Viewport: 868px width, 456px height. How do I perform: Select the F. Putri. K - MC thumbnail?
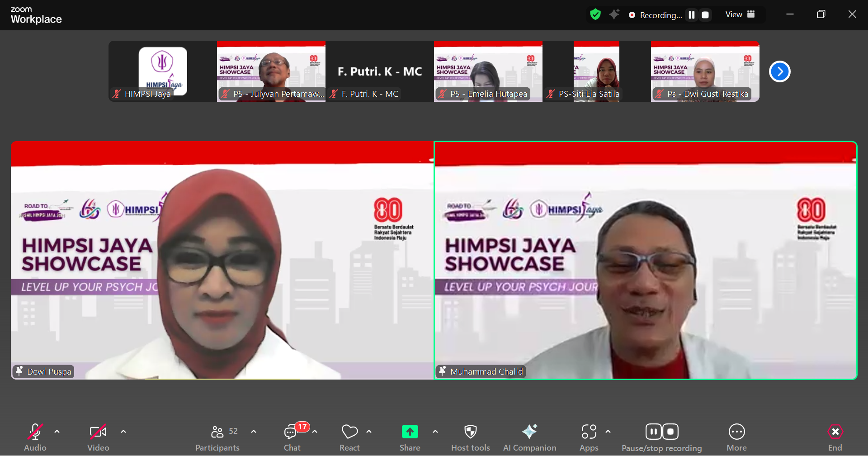click(x=380, y=71)
